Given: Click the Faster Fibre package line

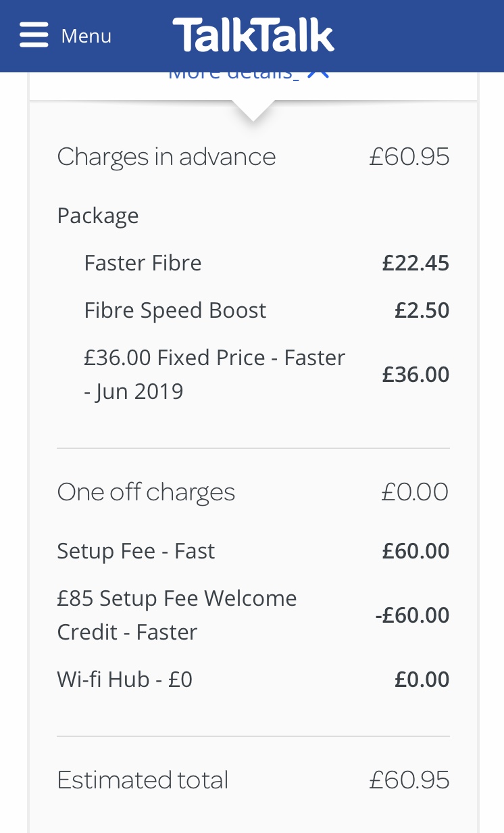Looking at the screenshot, I should click(x=143, y=263).
